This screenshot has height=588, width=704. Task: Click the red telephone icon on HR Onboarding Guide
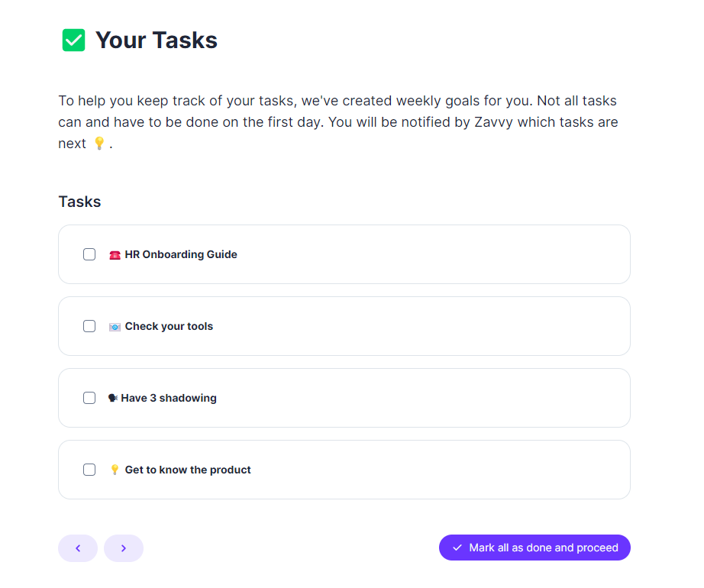point(115,254)
